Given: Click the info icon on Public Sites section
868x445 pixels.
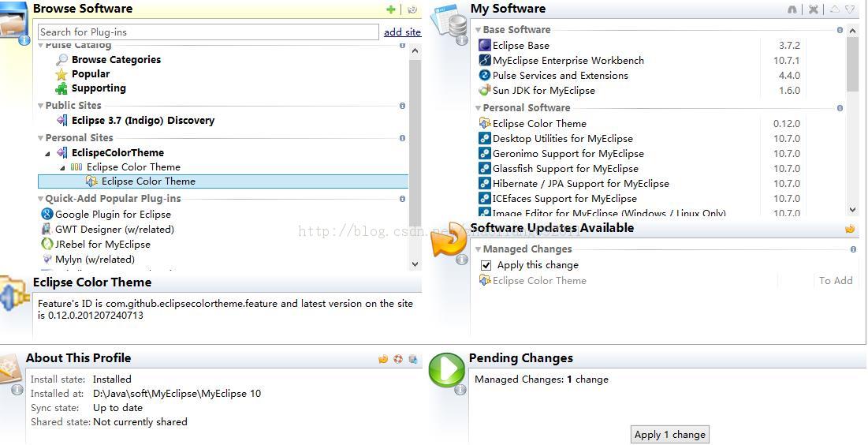Looking at the screenshot, I should [x=402, y=105].
